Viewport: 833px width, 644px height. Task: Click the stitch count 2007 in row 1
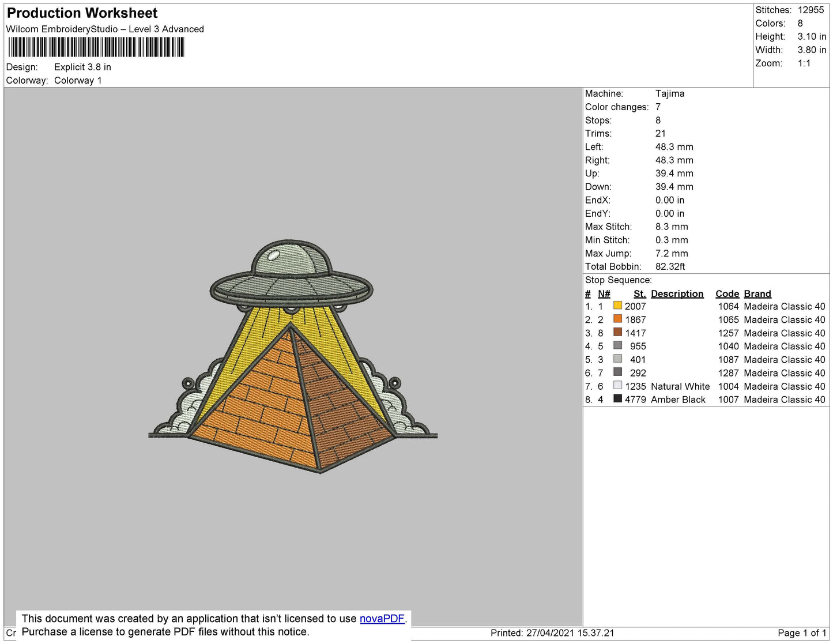(x=635, y=306)
